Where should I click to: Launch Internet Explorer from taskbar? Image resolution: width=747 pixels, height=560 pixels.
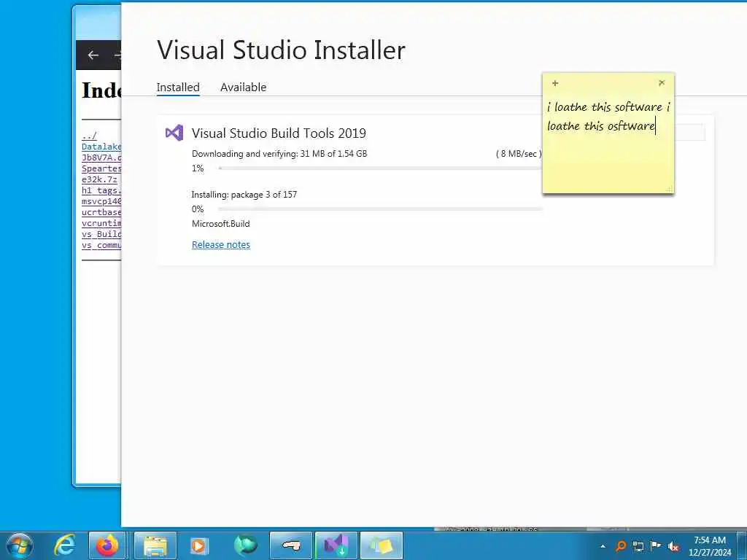coord(64,545)
